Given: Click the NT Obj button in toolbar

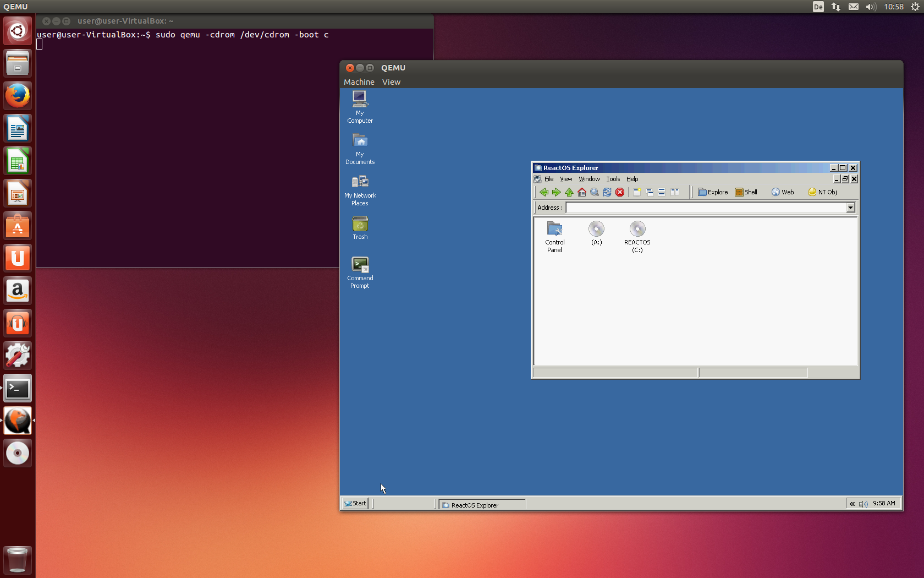Looking at the screenshot, I should coord(823,192).
